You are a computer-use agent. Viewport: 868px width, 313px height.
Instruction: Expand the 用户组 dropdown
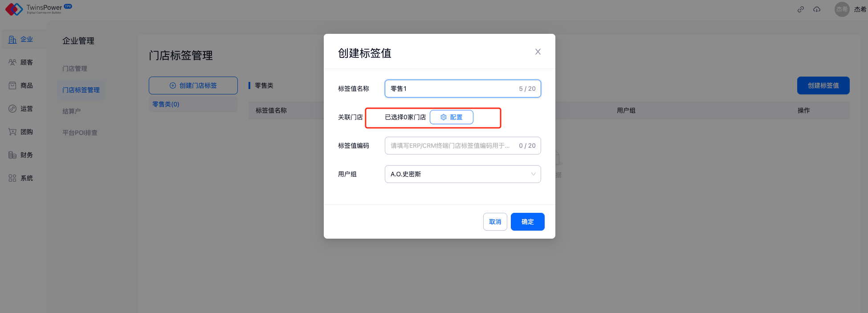pos(462,174)
